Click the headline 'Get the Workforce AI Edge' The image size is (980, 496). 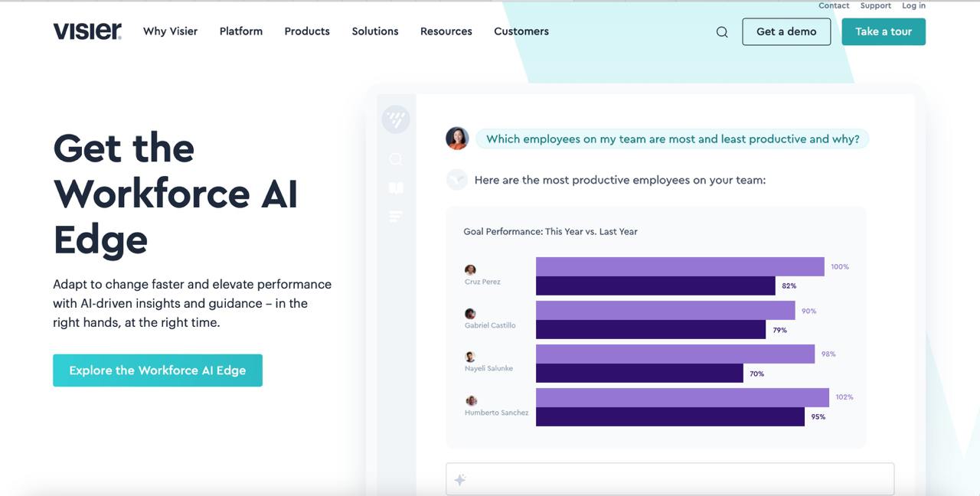(175, 194)
